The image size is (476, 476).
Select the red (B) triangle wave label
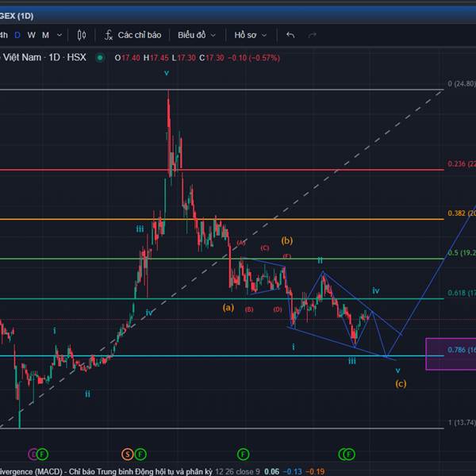click(249, 309)
